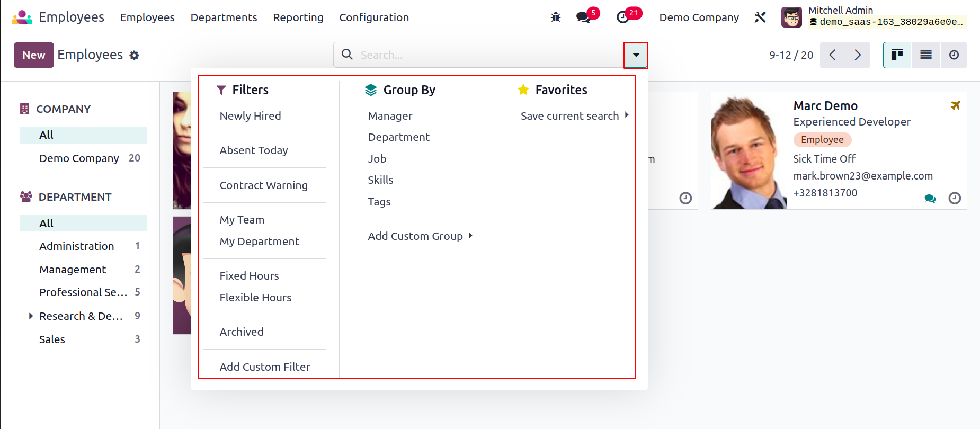The height and width of the screenshot is (429, 980).
Task: Click the 9-12 / 20 pager counter
Action: pyautogui.click(x=791, y=55)
